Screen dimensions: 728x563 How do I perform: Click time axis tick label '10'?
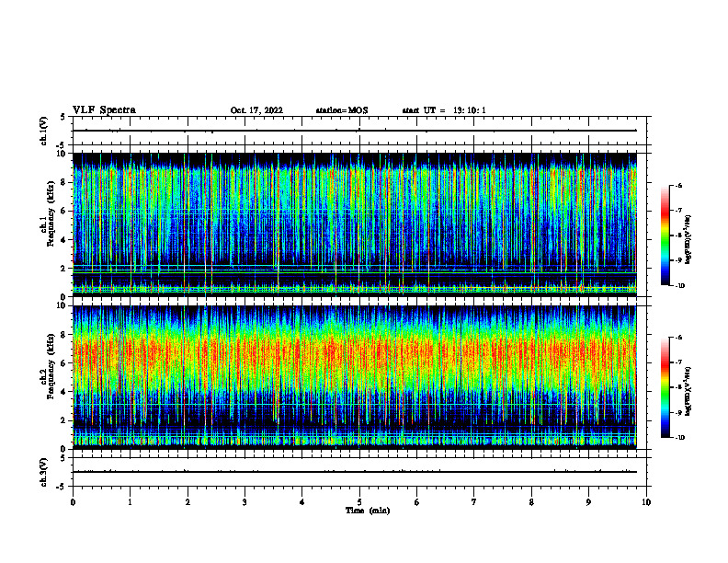coord(646,502)
